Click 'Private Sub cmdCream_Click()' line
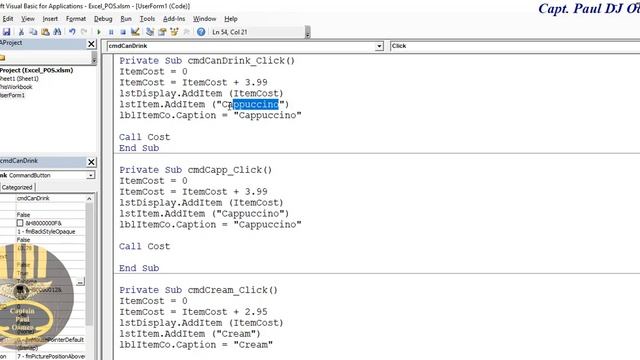 198,290
